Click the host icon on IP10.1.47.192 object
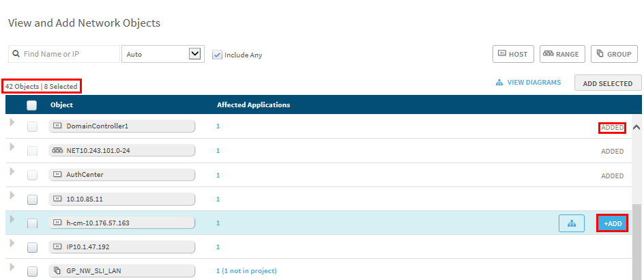 click(x=57, y=247)
